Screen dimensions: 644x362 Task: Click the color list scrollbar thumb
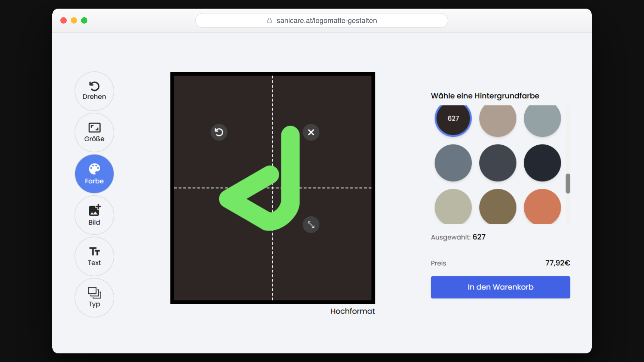click(x=568, y=183)
